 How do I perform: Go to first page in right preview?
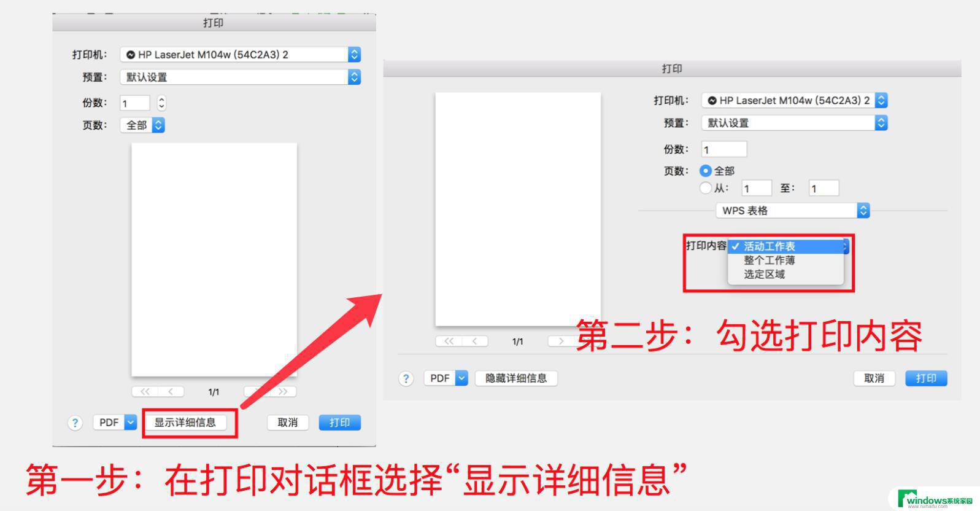(449, 341)
